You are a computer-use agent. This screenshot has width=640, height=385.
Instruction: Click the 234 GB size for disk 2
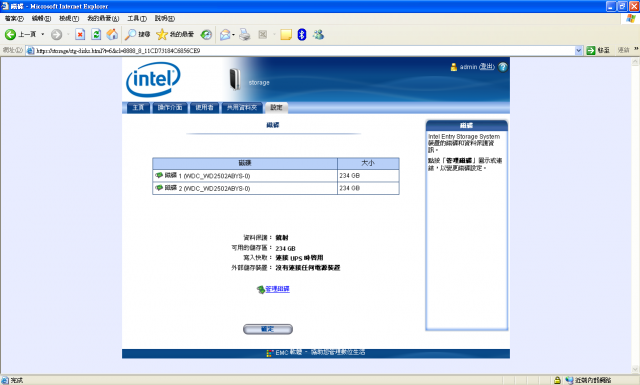[x=349, y=188]
